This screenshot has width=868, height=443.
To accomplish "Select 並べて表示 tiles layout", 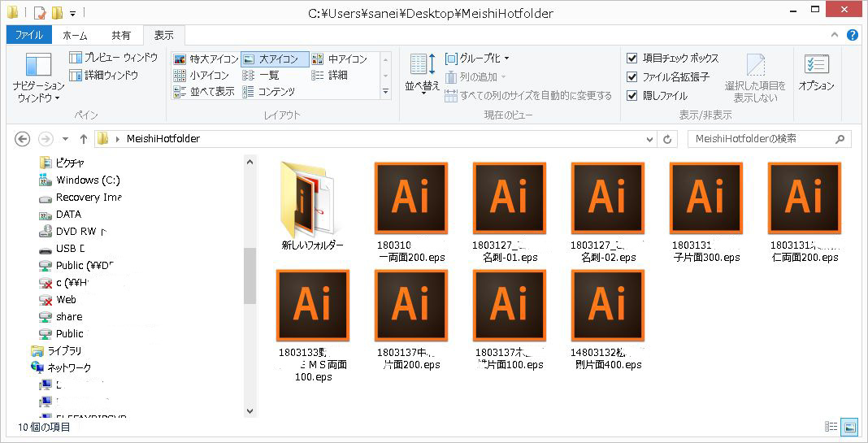I will (204, 91).
